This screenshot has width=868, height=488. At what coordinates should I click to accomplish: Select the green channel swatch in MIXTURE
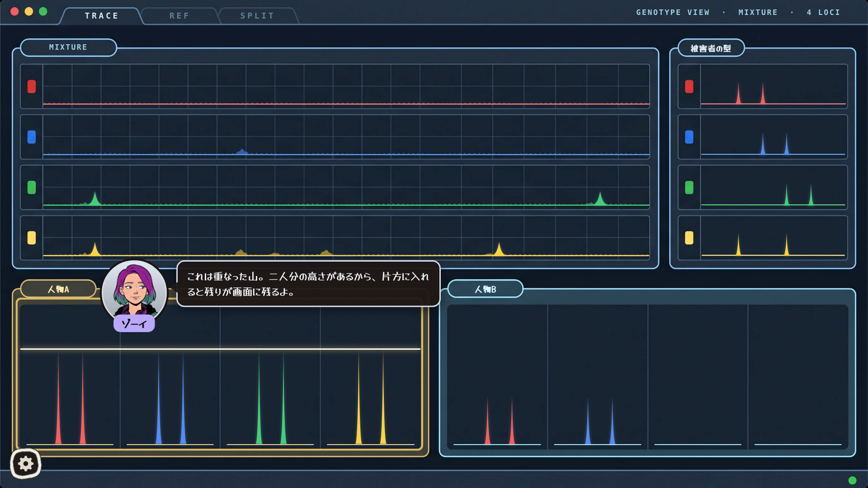(32, 188)
